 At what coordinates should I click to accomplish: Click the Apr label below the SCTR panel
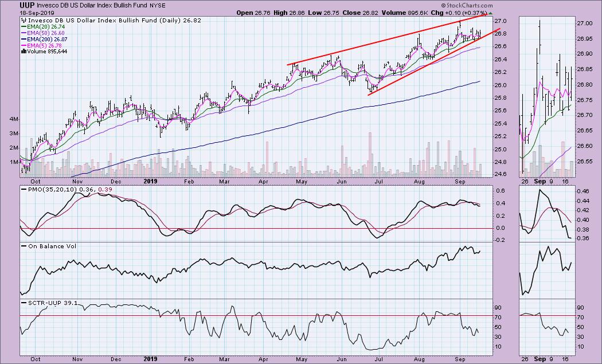pos(263,359)
